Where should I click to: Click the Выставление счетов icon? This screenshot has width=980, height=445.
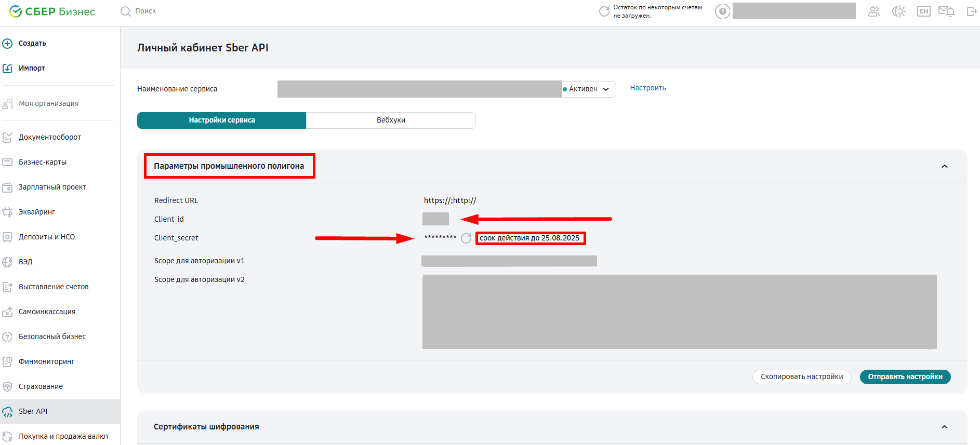pyautogui.click(x=7, y=287)
